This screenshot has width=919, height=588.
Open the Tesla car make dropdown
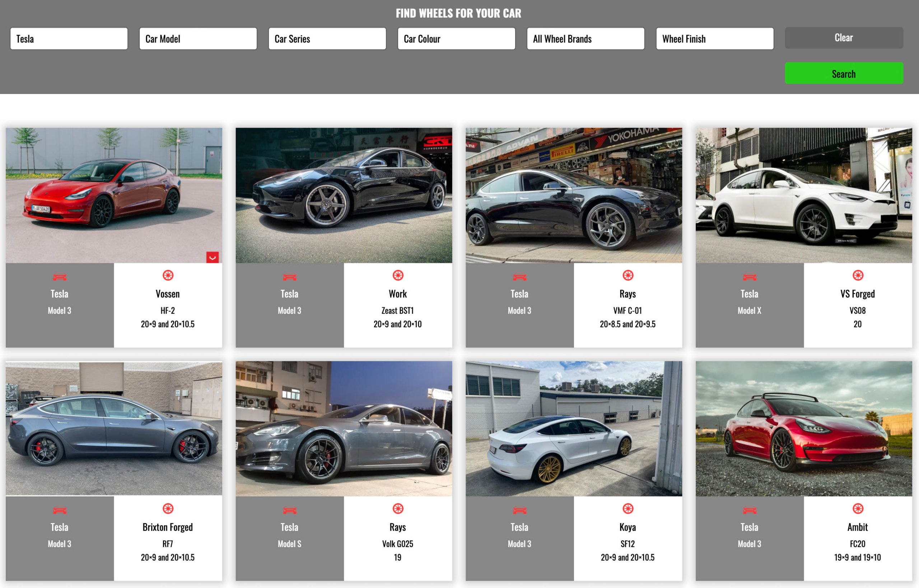69,38
